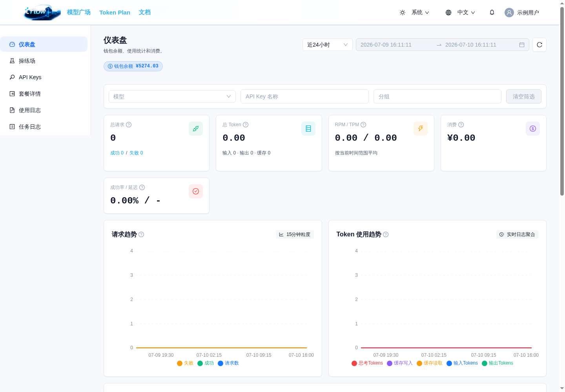Click the flask icon beside 操练场

coord(12,61)
